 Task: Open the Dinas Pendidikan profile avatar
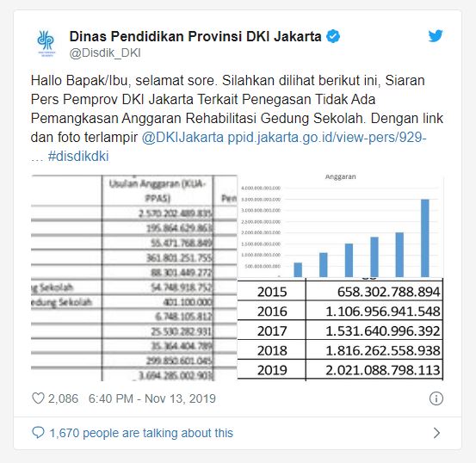click(x=46, y=43)
